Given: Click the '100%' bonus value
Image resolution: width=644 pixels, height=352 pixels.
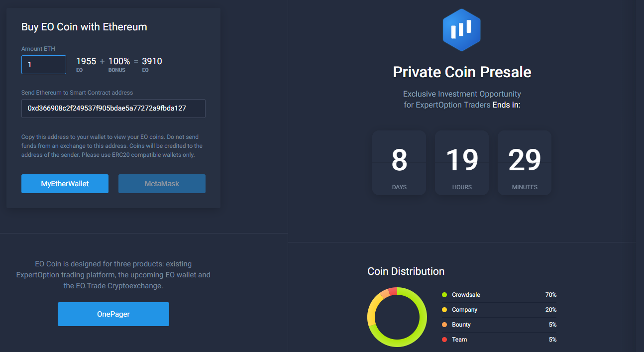Looking at the screenshot, I should pyautogui.click(x=119, y=61).
